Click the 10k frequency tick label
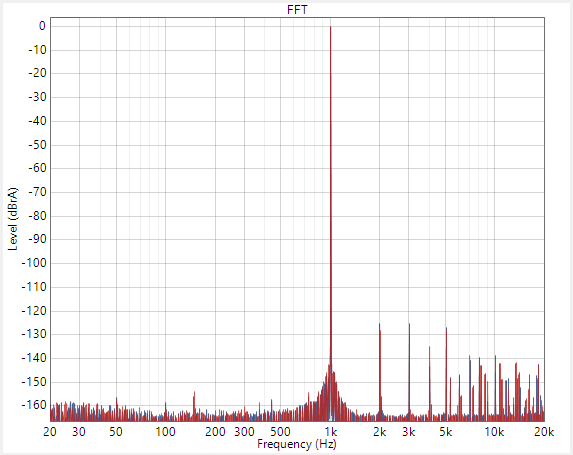 [494, 432]
